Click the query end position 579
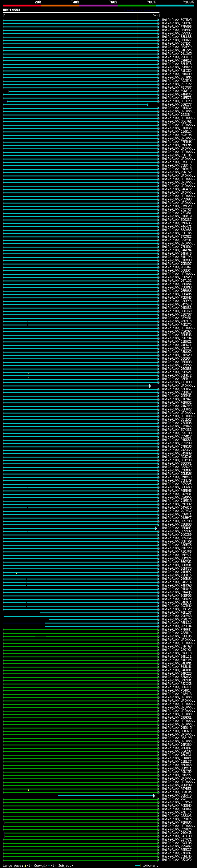The image size is (197, 868). point(155,15)
